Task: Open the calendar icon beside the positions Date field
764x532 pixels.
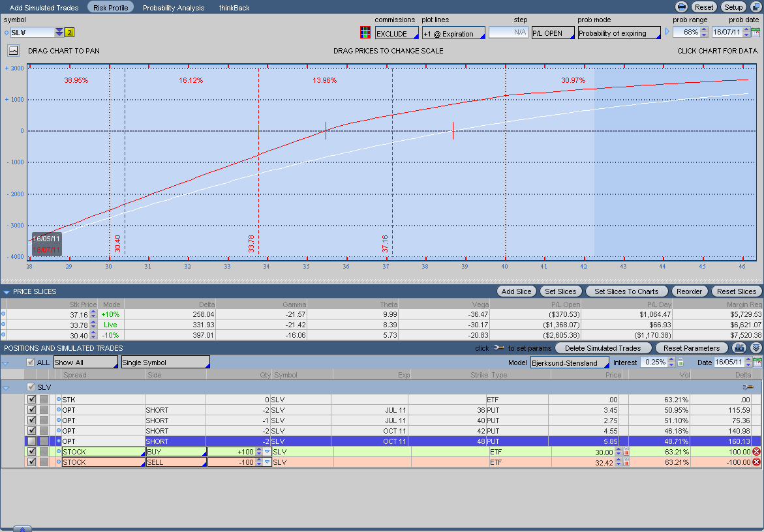Action: [757, 362]
